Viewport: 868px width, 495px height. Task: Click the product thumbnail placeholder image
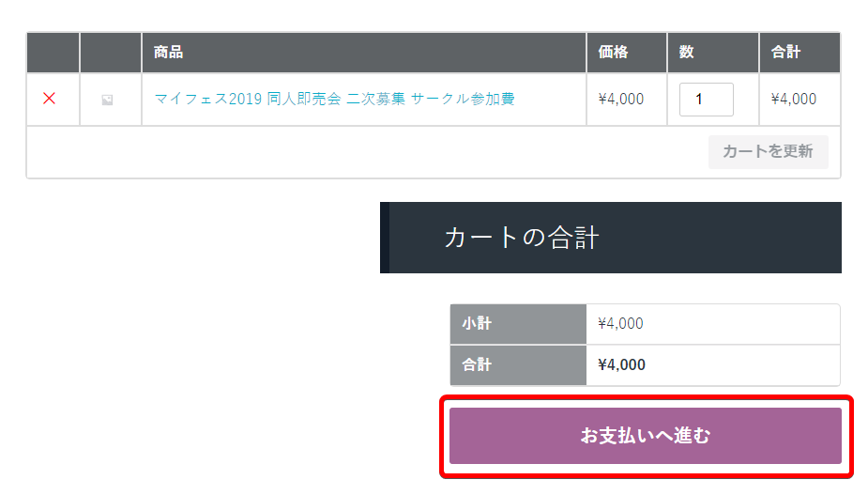pyautogui.click(x=107, y=100)
